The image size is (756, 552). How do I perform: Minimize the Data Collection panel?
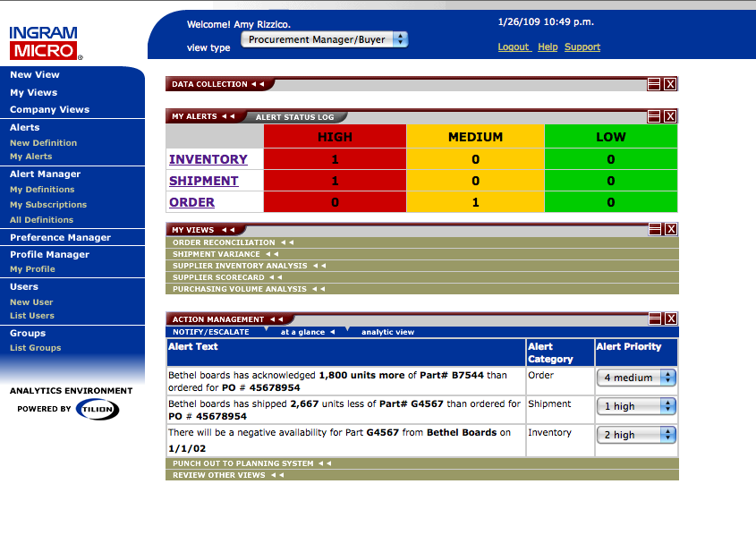pos(654,84)
